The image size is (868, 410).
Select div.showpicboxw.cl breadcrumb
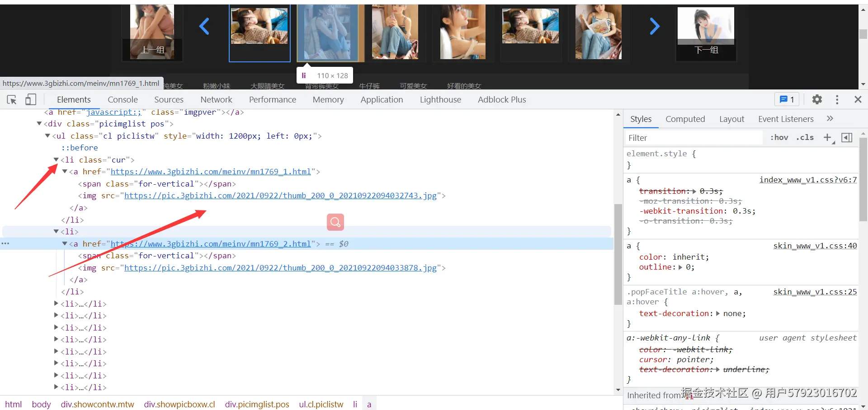coord(179,404)
